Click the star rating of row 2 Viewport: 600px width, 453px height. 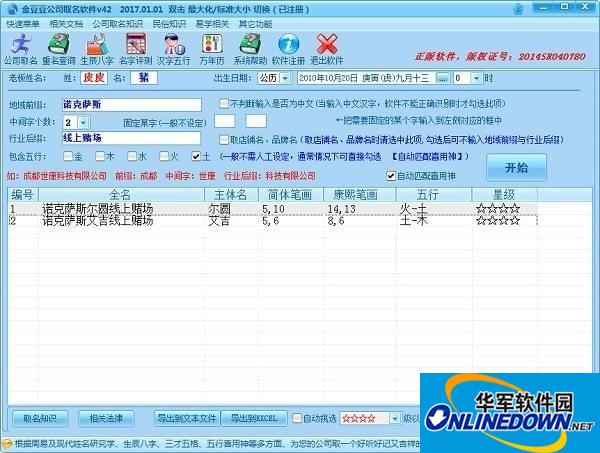(x=498, y=221)
